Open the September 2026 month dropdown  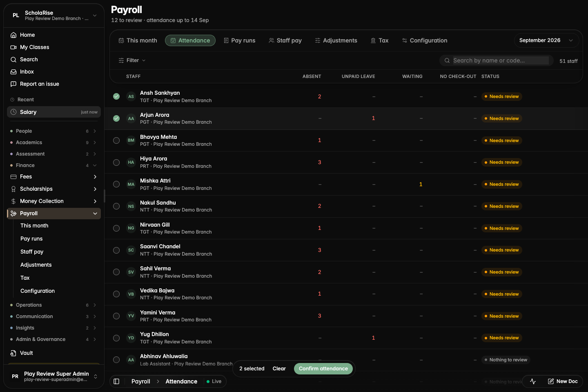pos(546,40)
